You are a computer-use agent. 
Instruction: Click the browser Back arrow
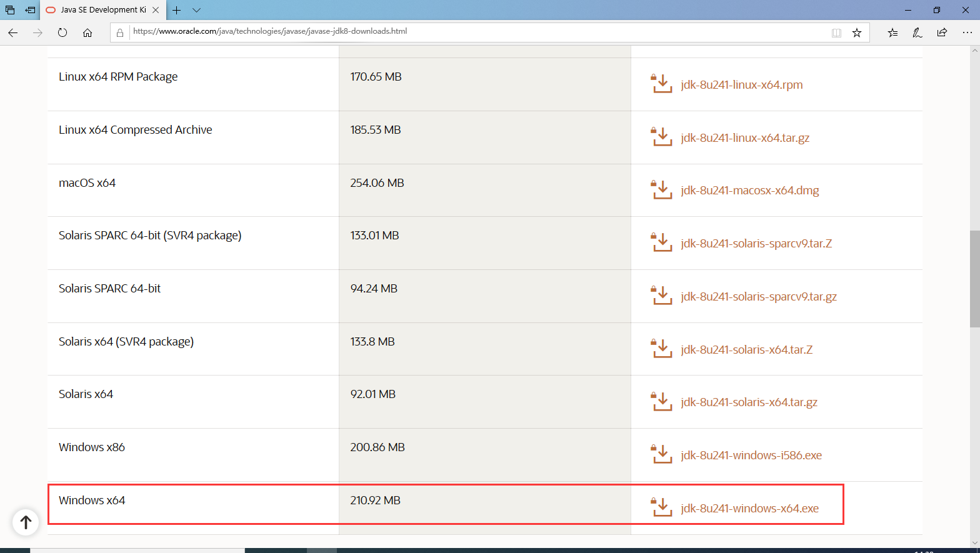point(12,32)
